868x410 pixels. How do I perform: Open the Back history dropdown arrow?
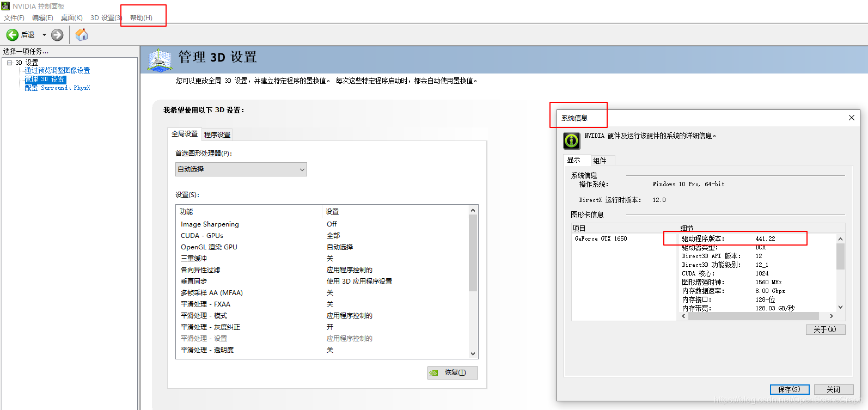[x=44, y=35]
